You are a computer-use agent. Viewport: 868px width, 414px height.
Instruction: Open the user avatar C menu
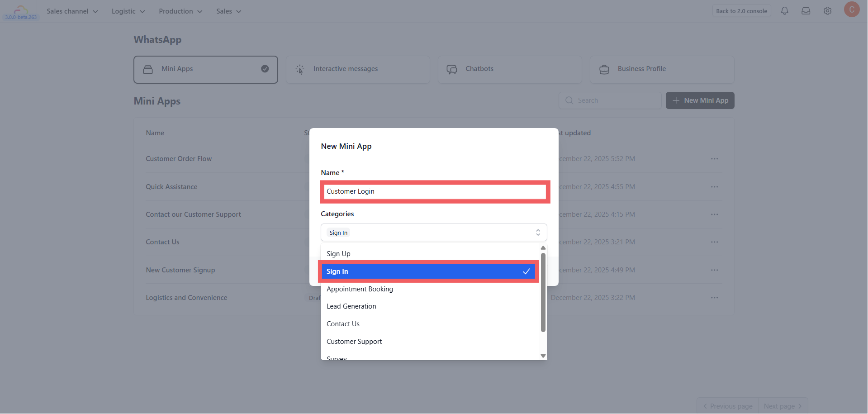851,9
